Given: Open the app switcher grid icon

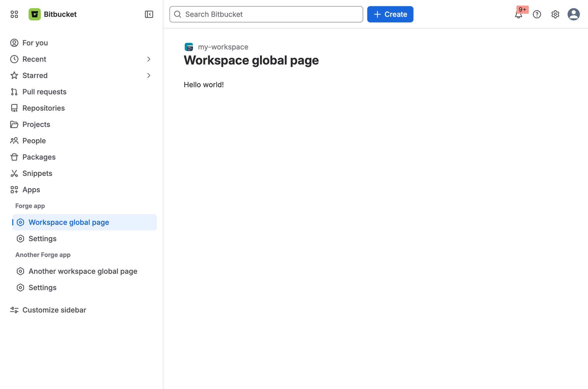Looking at the screenshot, I should [14, 14].
